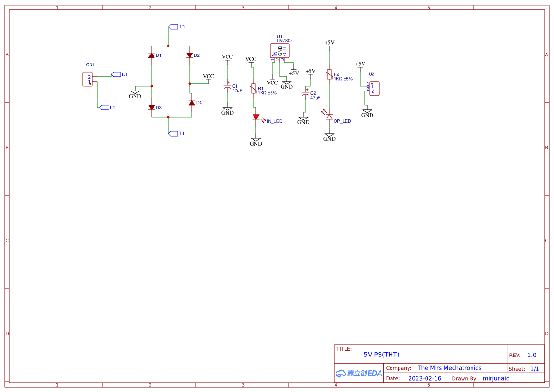Select resistor R2 1KΩ symbol
The height and width of the screenshot is (392, 554).
[329, 75]
